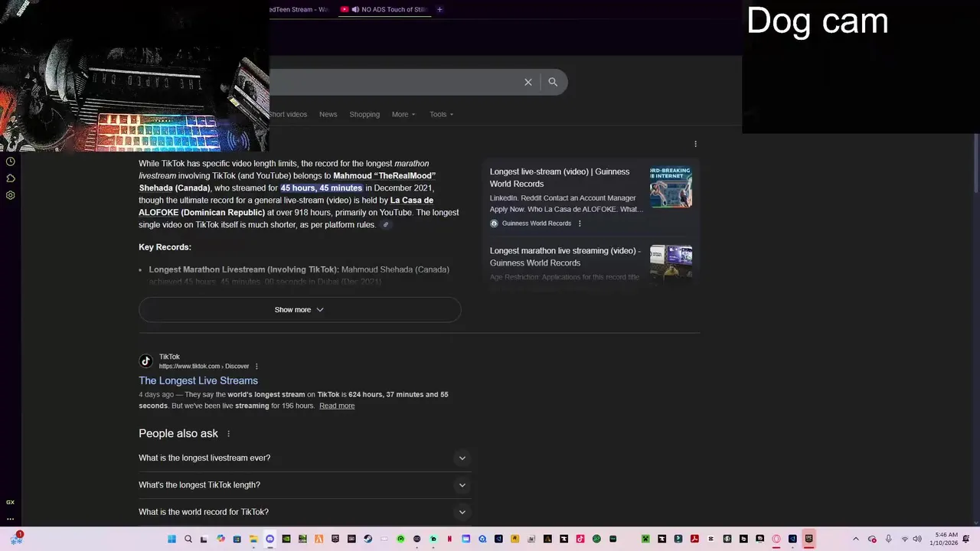Open Wi-Fi network tray icon
980x551 pixels.
point(904,539)
